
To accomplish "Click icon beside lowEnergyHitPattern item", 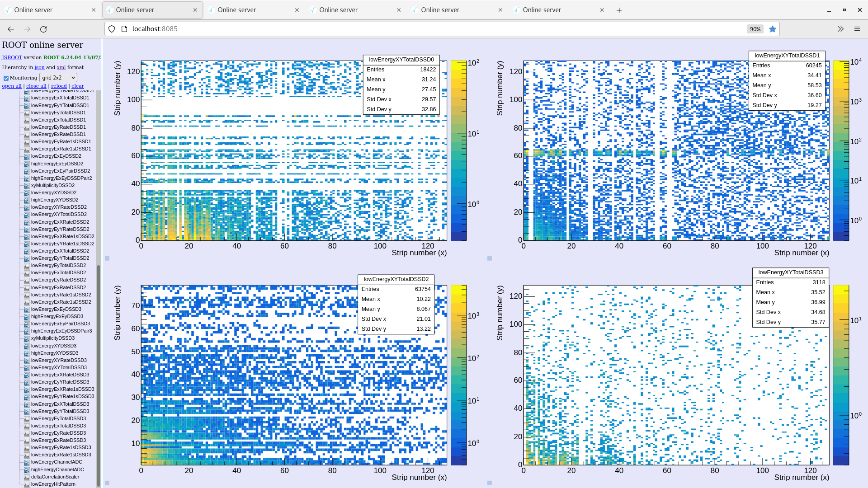I will pyautogui.click(x=27, y=484).
